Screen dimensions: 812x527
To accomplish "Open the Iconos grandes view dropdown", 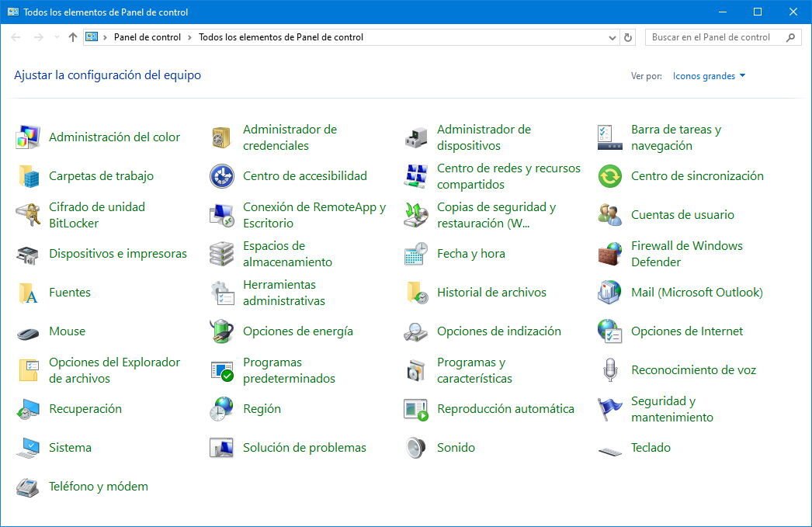I will (708, 75).
